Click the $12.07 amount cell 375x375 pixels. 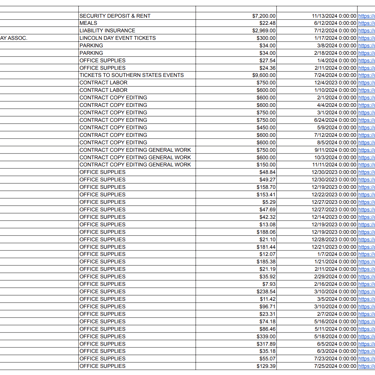pyautogui.click(x=236, y=254)
